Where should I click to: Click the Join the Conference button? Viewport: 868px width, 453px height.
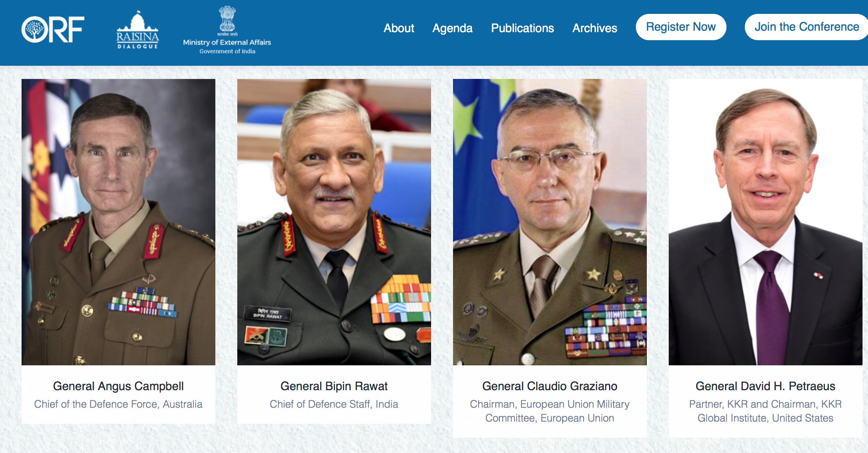pyautogui.click(x=807, y=27)
